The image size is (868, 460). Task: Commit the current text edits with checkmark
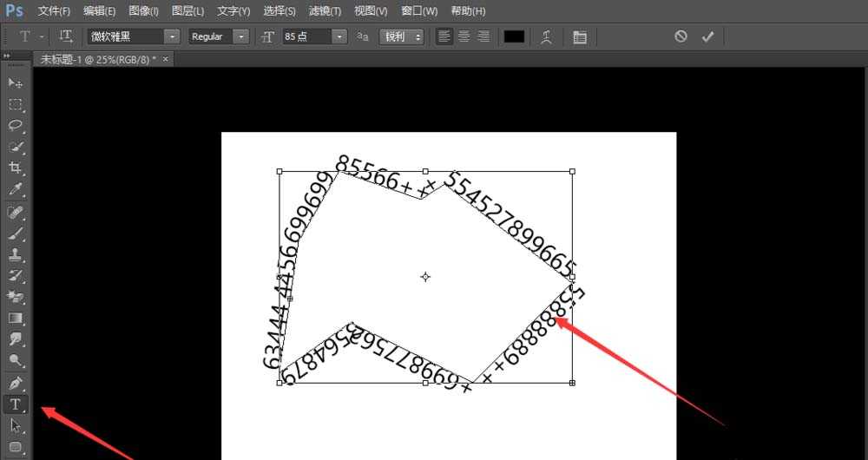(707, 36)
